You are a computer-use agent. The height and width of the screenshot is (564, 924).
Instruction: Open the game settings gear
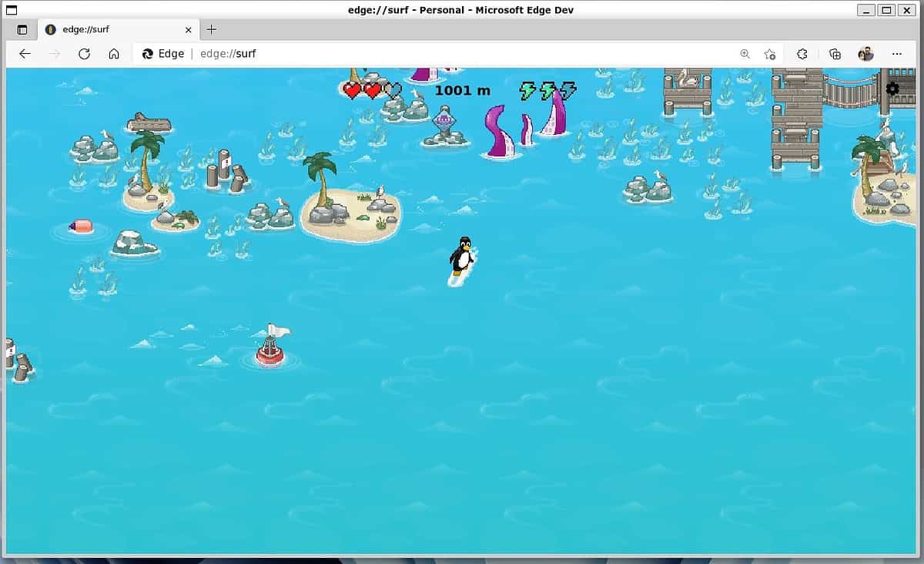tap(892, 89)
